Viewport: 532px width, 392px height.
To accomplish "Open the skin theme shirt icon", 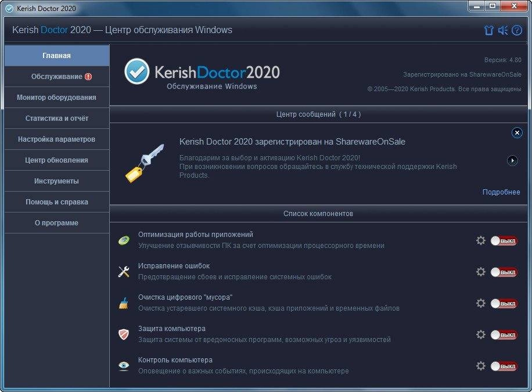I will point(488,30).
